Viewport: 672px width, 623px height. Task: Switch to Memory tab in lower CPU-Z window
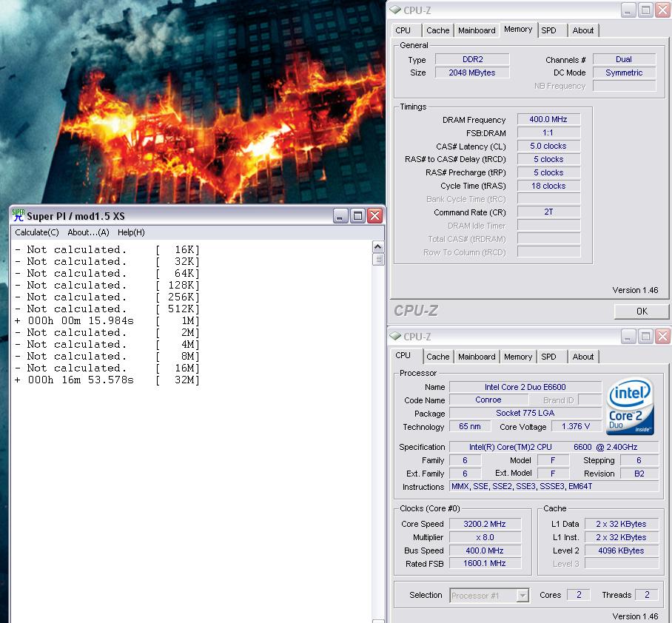pyautogui.click(x=518, y=357)
